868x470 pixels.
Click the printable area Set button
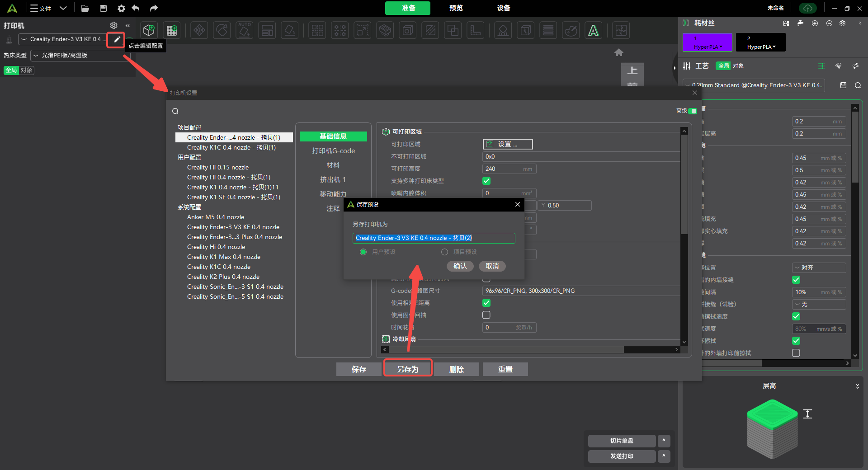pyautogui.click(x=508, y=144)
